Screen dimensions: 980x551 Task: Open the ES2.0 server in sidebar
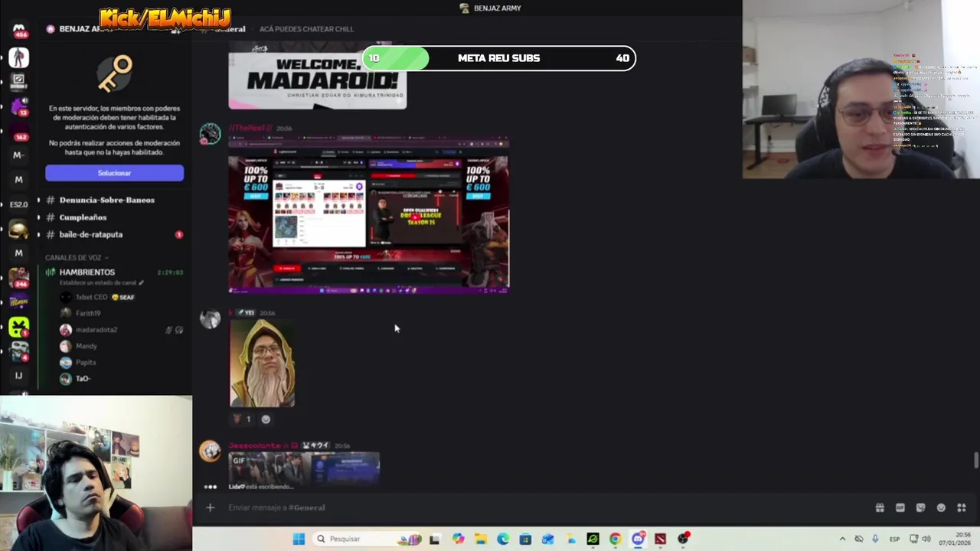click(x=19, y=204)
